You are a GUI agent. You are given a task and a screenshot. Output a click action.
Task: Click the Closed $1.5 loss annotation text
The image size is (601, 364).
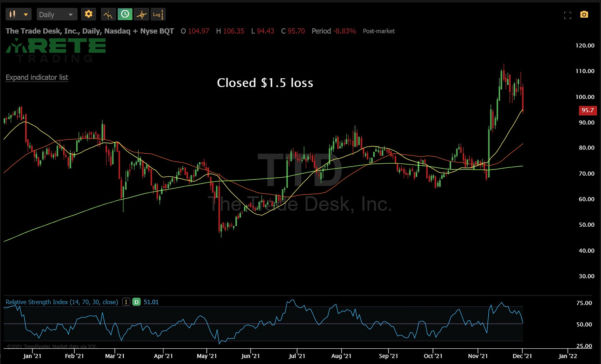tap(265, 83)
